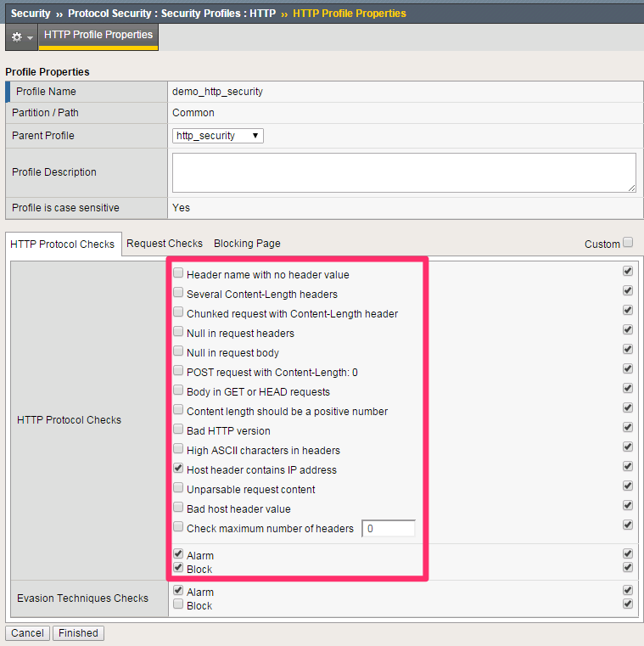Uncheck Host header contains IP address

(178, 468)
